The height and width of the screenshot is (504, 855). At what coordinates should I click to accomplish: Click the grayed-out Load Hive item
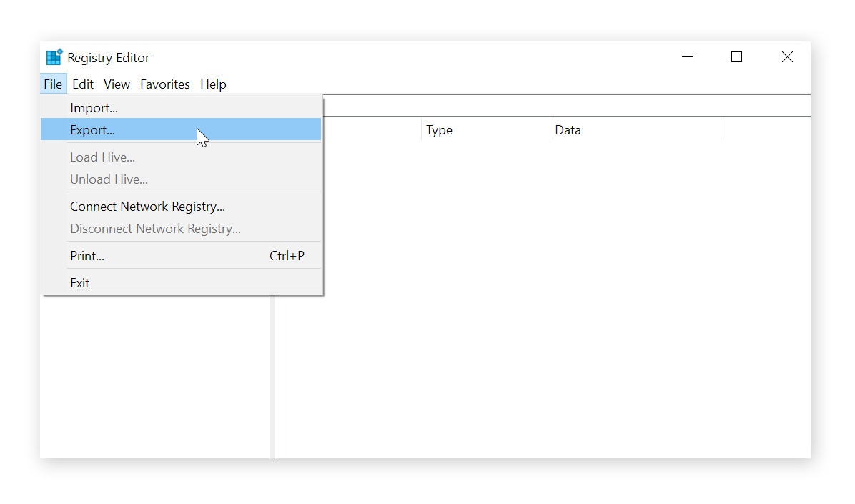(102, 157)
